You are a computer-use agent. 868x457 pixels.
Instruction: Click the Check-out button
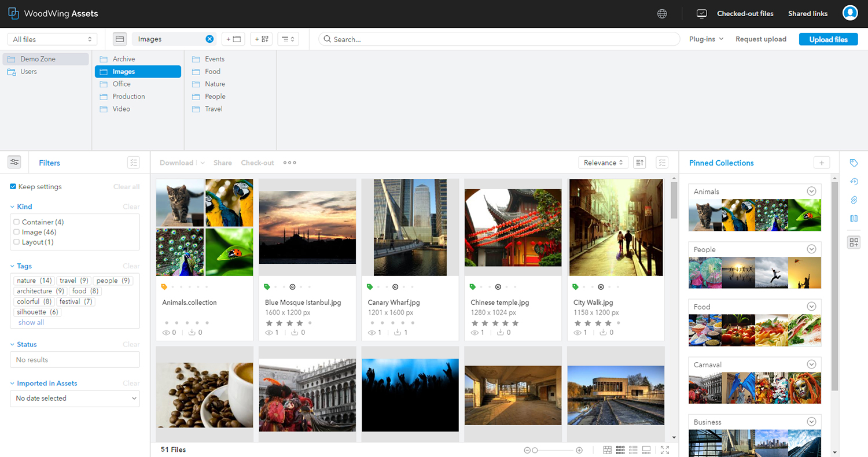(258, 163)
